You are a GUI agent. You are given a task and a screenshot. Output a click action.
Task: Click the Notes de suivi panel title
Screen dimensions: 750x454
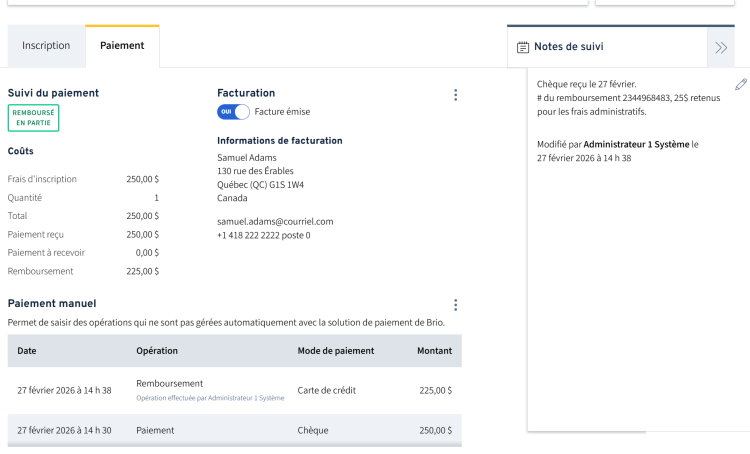[x=568, y=47]
